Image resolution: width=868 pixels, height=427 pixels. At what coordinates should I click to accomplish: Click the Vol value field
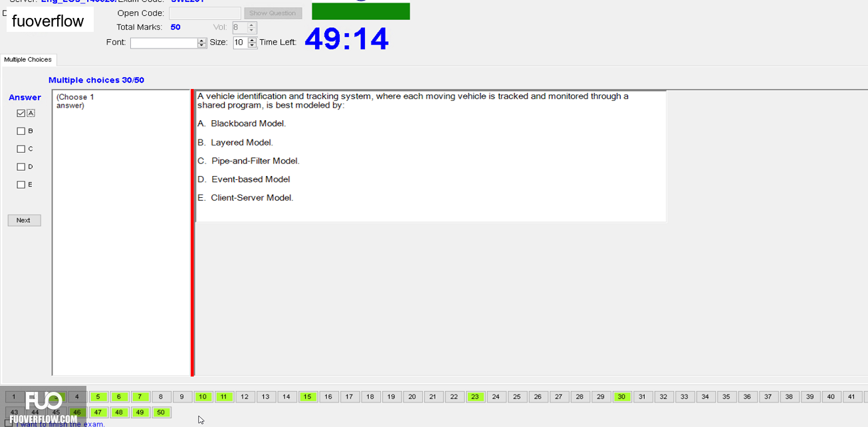(x=239, y=28)
